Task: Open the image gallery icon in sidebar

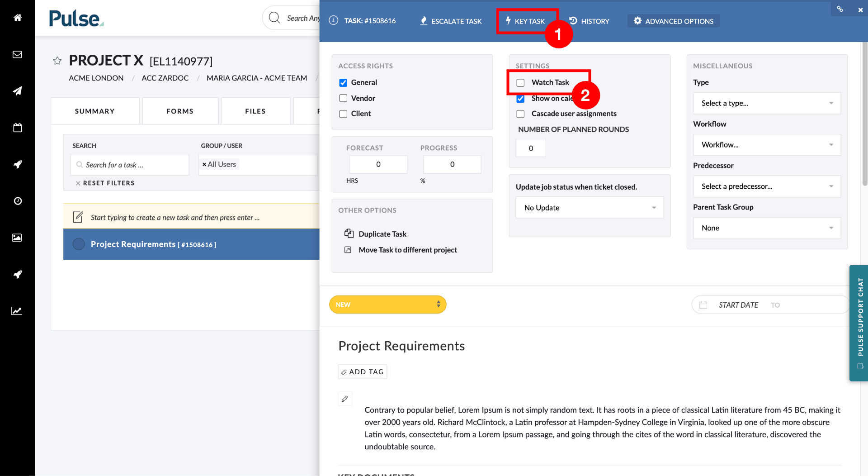Action: [17, 238]
